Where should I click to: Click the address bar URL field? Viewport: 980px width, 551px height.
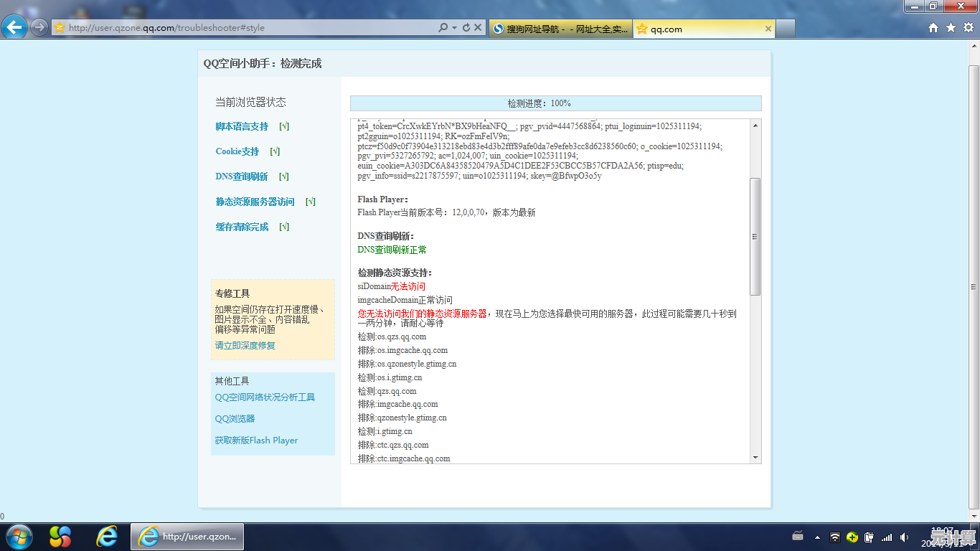[244, 27]
